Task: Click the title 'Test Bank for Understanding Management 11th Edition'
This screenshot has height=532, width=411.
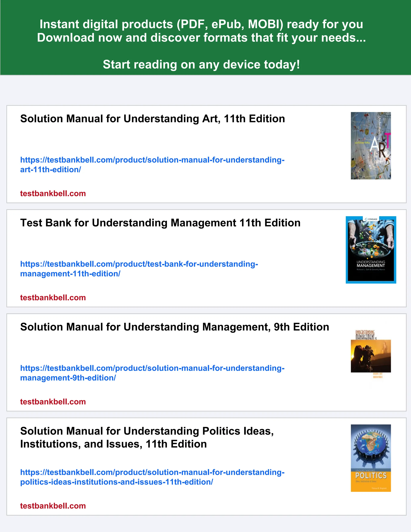Action: 161,223
